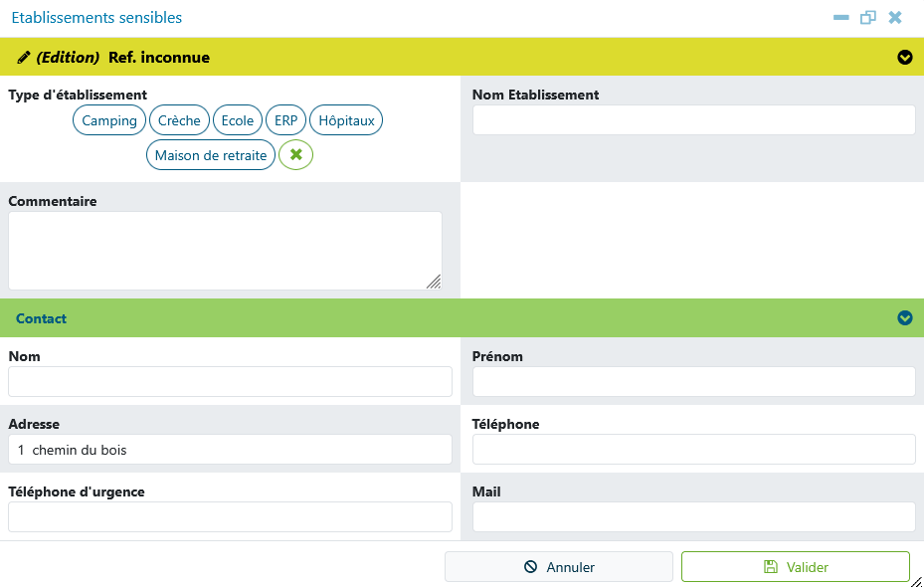
Task: Focus the Nom Etablissement field
Action: pos(693,120)
